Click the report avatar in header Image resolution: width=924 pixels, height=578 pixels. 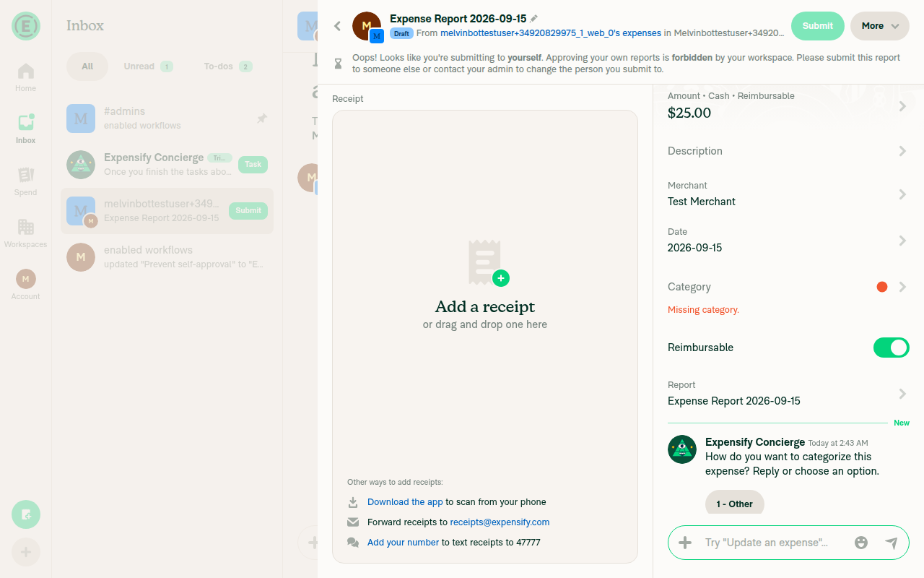[367, 26]
